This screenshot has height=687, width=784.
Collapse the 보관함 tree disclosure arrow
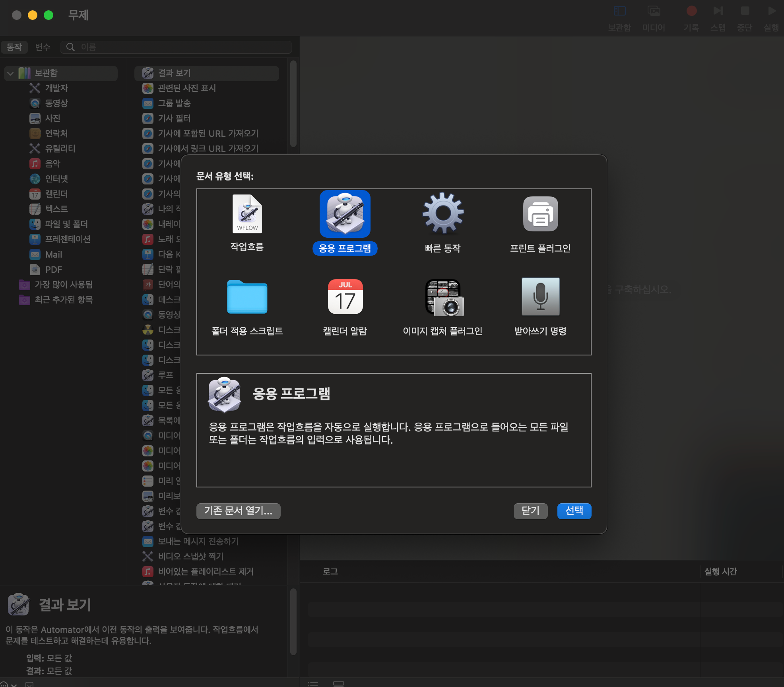[x=11, y=73]
